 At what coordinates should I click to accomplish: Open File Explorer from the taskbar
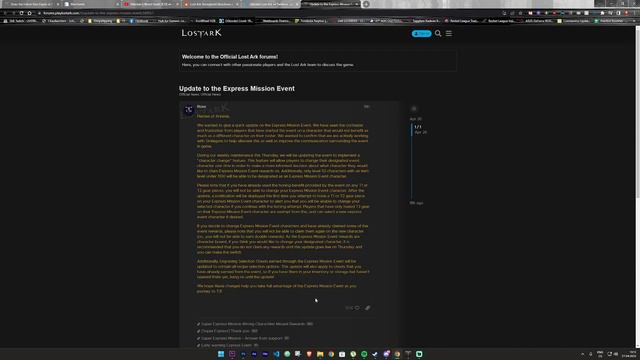[320, 354]
